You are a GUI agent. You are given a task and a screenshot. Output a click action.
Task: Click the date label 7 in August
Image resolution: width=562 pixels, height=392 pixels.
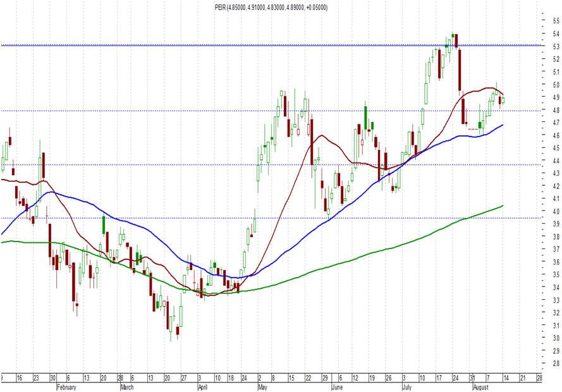487,378
